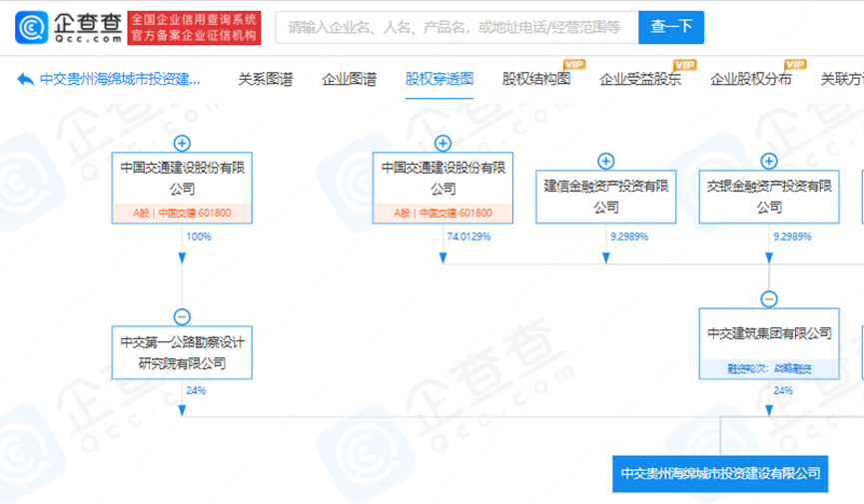This screenshot has height=504, width=864.
Task: Click the 100% share percentage
Action: [199, 237]
